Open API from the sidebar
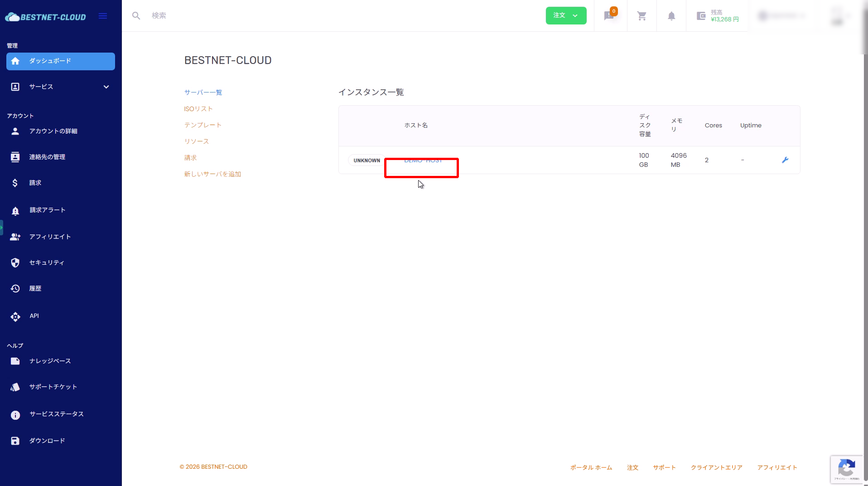Image resolution: width=868 pixels, height=486 pixels. [34, 316]
